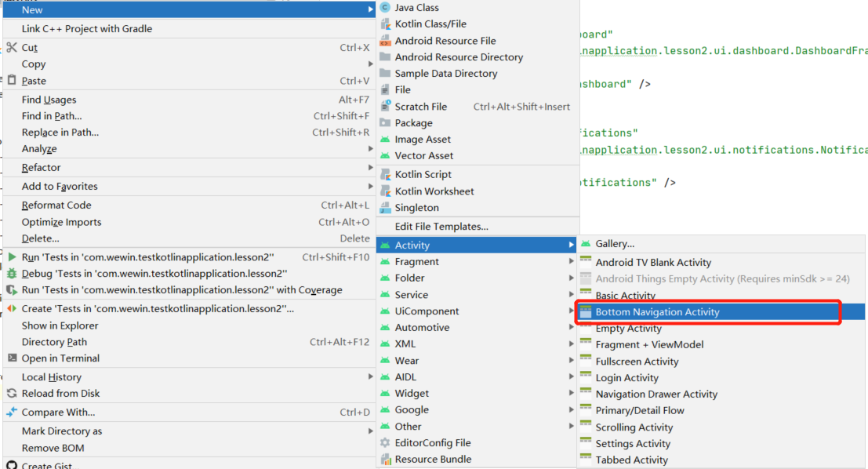Click the Kotlin Script icon
Viewport: 868px width, 469px height.
pos(385,174)
